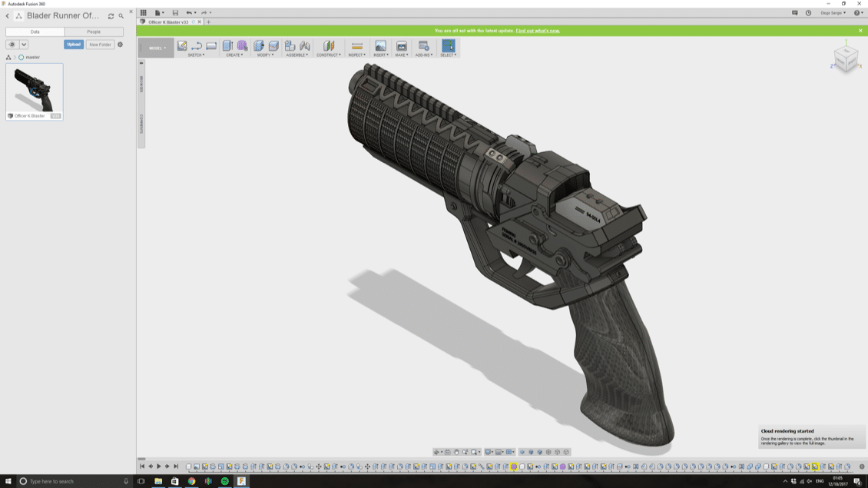Click the refresh icon in data panel
This screenshot has width=868, height=488.
(x=111, y=16)
